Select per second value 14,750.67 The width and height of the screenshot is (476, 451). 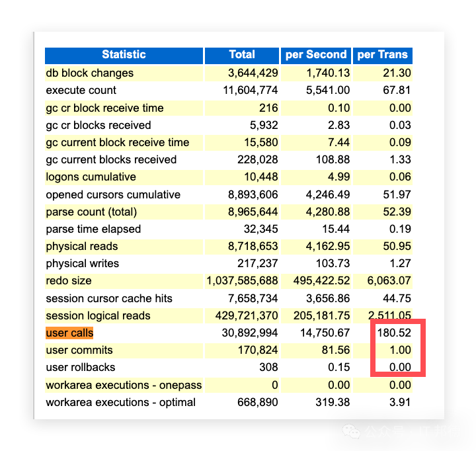tap(325, 333)
